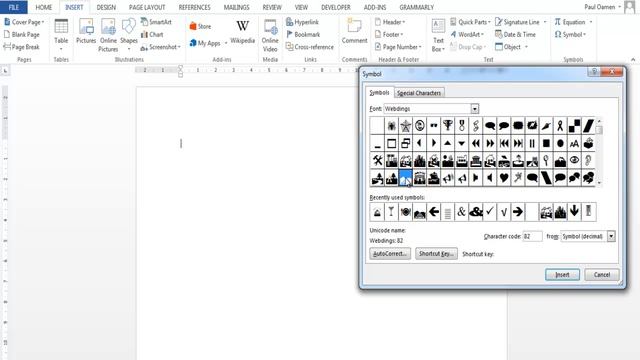Insert an Online Video
This screenshot has width=640, height=360.
pyautogui.click(x=270, y=36)
